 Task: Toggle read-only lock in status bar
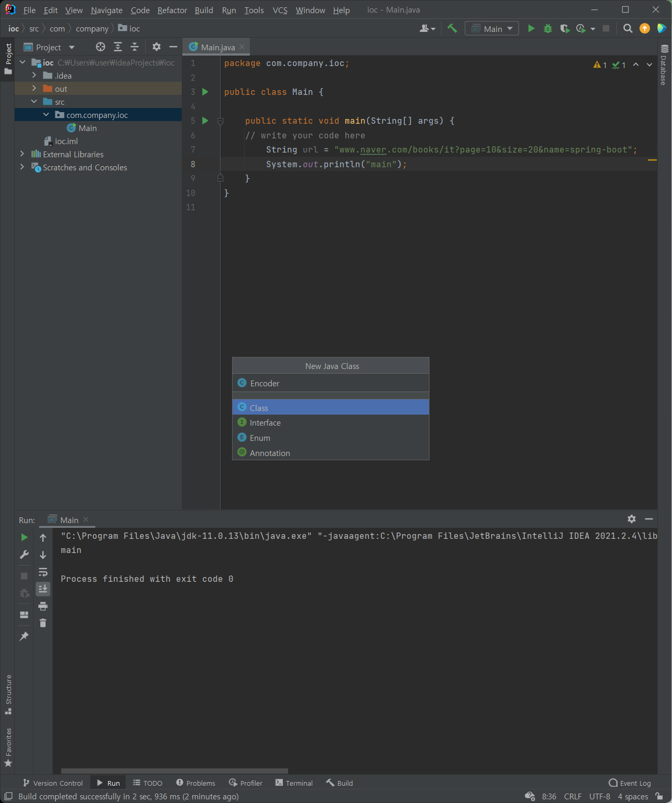(x=659, y=796)
